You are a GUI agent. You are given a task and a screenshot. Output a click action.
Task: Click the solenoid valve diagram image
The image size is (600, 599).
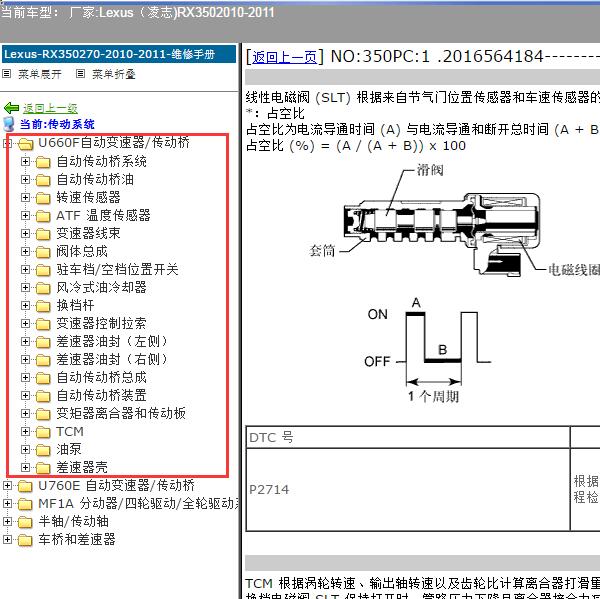(x=455, y=222)
